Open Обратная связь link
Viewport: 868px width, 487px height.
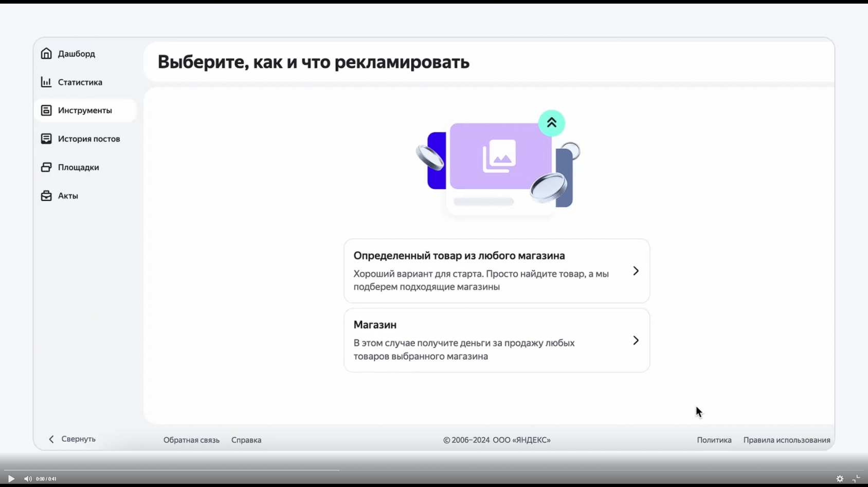(x=191, y=440)
